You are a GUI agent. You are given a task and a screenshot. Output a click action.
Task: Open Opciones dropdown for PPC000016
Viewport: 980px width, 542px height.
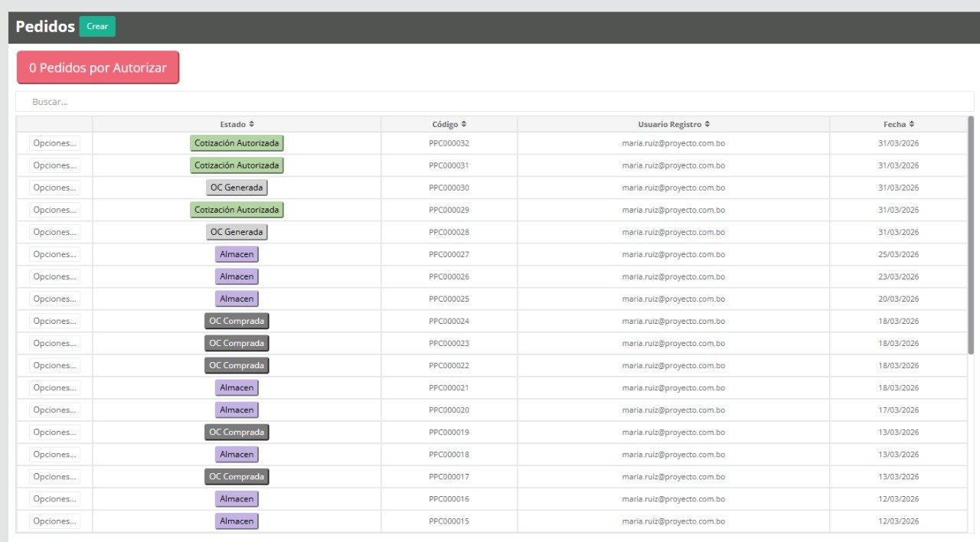(x=54, y=498)
